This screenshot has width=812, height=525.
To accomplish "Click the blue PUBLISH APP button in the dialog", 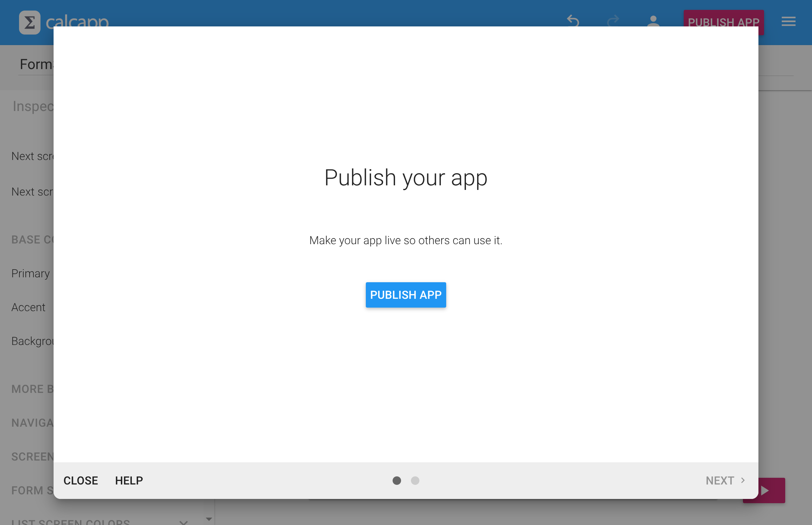I will [406, 295].
